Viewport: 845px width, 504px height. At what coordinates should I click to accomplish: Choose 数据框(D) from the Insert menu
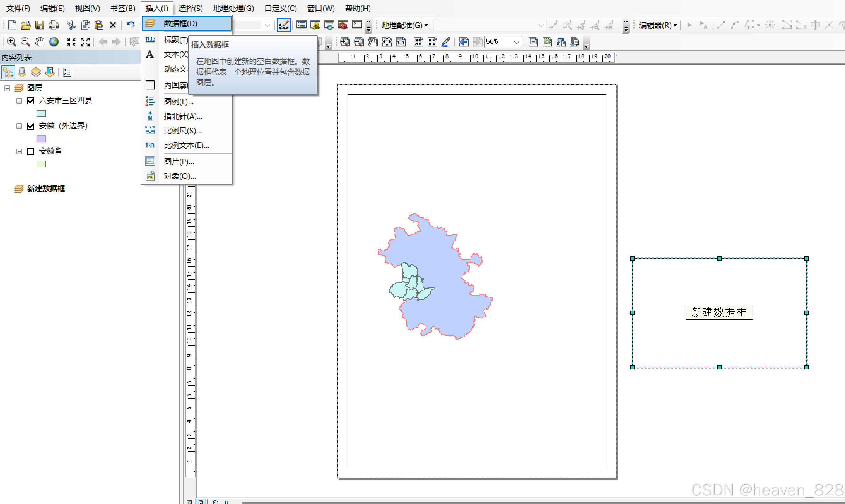click(180, 23)
